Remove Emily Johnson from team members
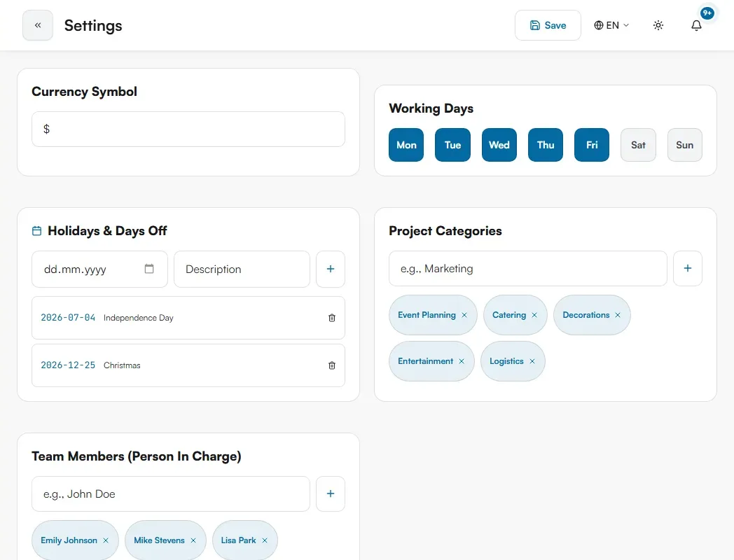734x560 pixels. 106,540
